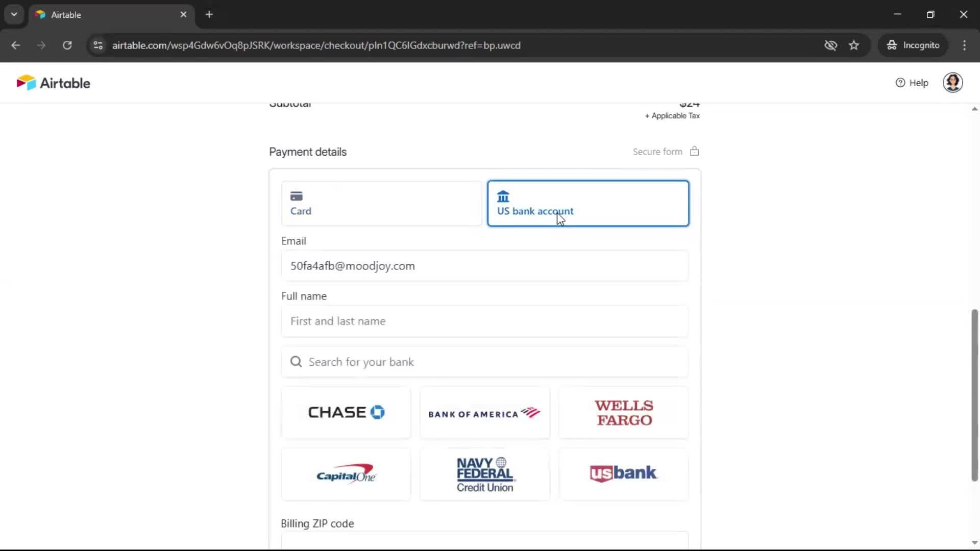Image resolution: width=980 pixels, height=551 pixels.
Task: Click the browser forward arrow
Action: [x=41, y=45]
